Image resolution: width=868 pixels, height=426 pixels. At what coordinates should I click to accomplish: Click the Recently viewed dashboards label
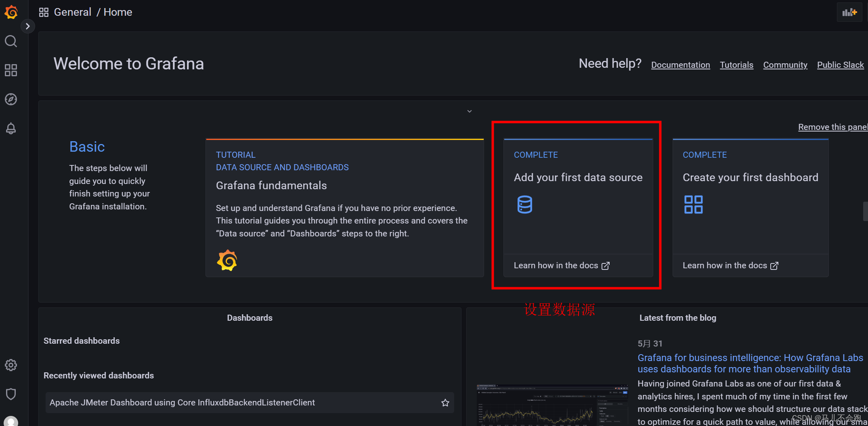[99, 376]
